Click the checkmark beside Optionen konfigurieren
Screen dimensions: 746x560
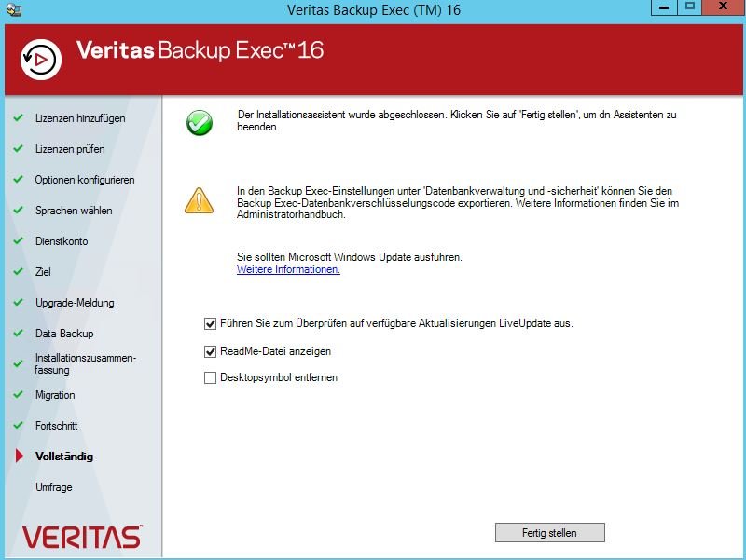(x=18, y=179)
